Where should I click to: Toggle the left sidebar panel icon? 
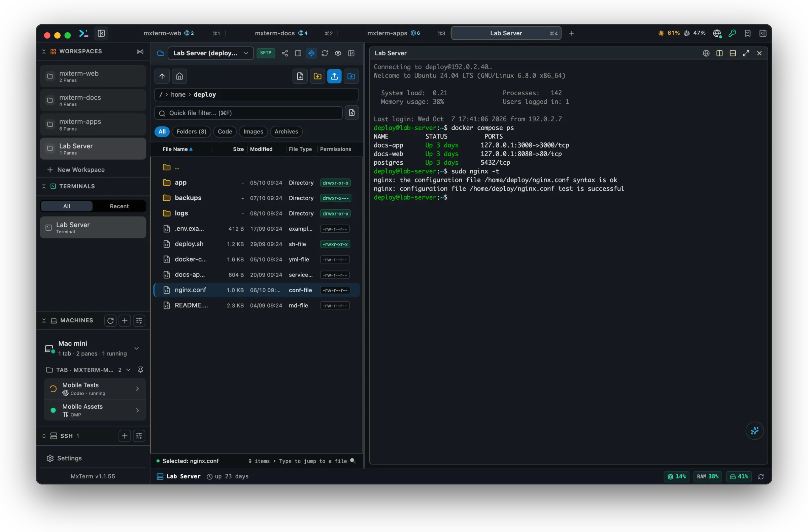click(101, 33)
